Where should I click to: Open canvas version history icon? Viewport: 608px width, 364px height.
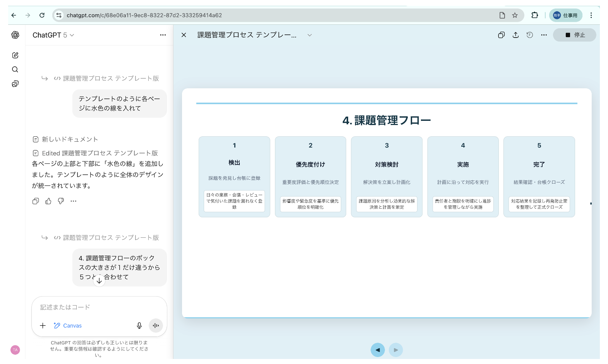[530, 35]
